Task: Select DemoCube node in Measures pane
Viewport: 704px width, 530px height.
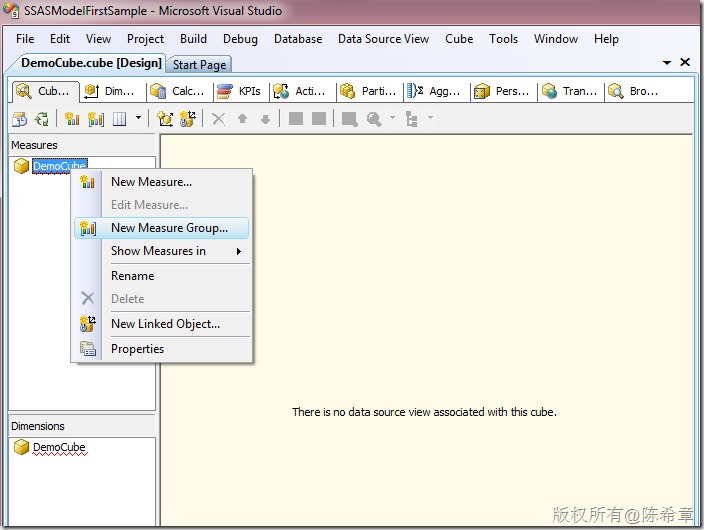Action: [x=60, y=166]
